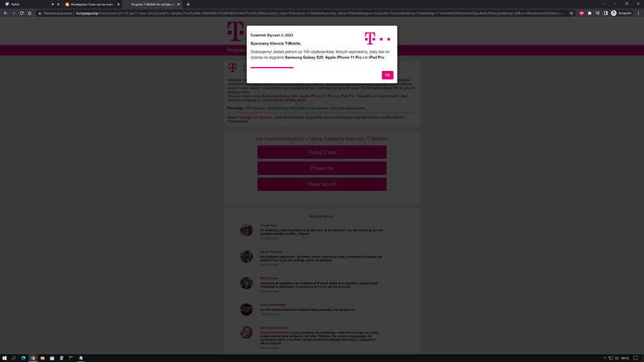
Task: Open David Wroblewski's commenter avatar
Action: point(246,309)
